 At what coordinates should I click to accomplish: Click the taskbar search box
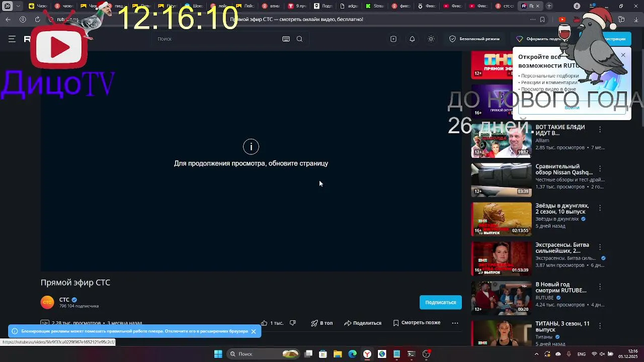click(x=264, y=354)
